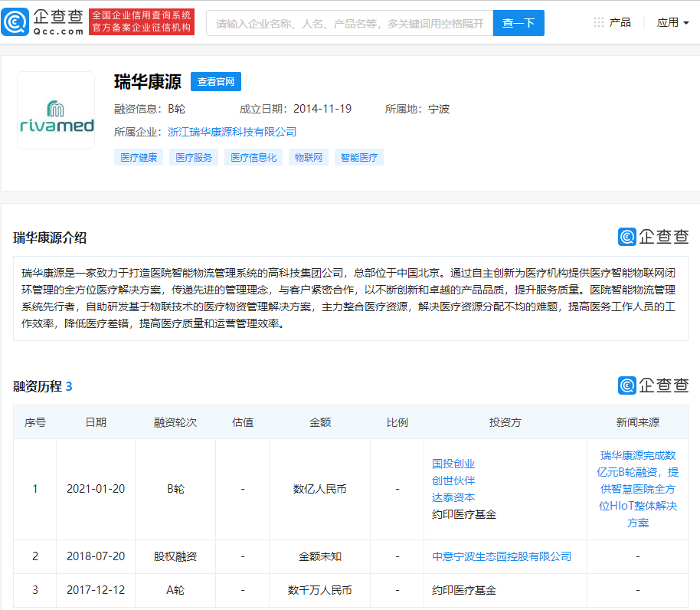Click the 查一下 search button
The width and height of the screenshot is (700, 610).
point(518,23)
